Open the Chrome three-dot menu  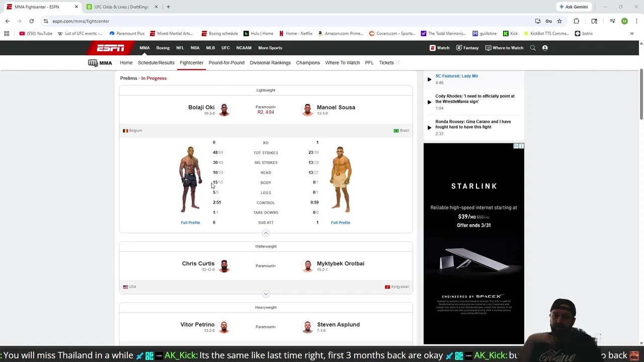click(636, 21)
